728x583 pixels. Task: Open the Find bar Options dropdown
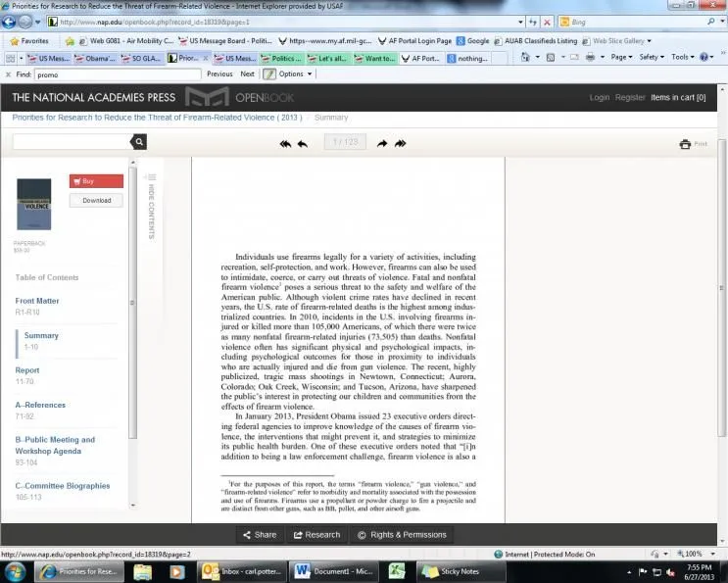click(x=291, y=73)
